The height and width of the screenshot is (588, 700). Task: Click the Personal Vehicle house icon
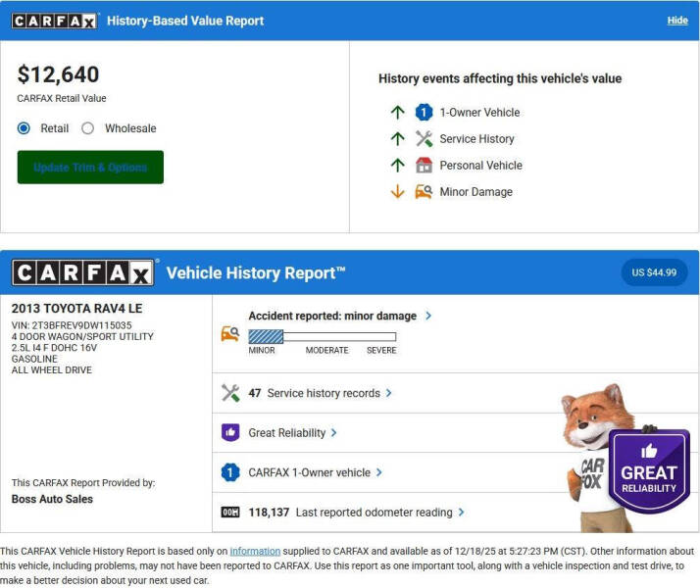coord(424,166)
